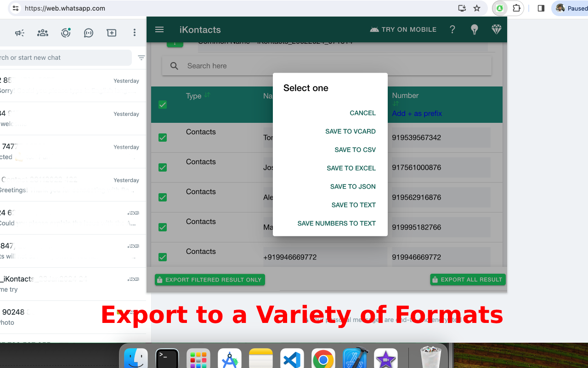Uncheck the row for contact +919946669772
This screenshot has height=368, width=588.
coord(163,257)
